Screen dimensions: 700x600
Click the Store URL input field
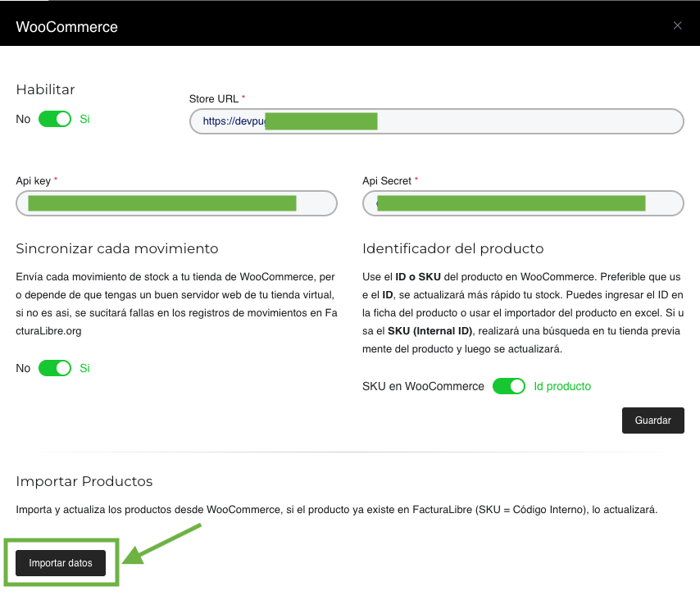(437, 121)
